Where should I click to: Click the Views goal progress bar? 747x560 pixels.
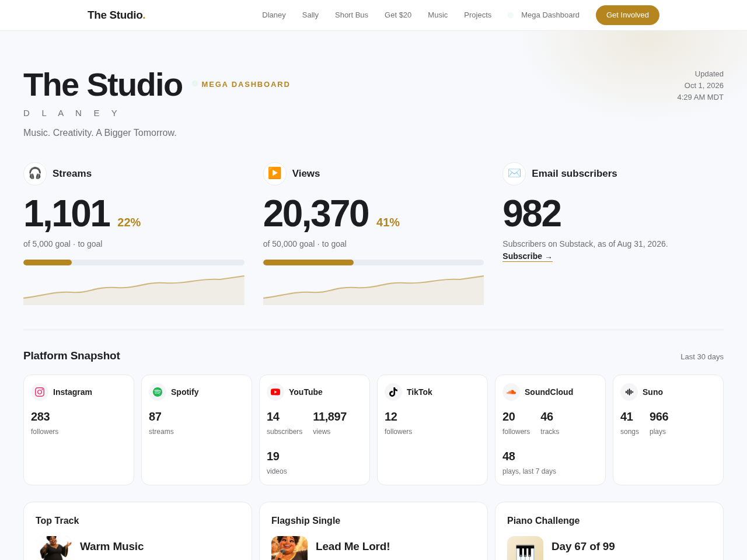[x=373, y=262]
